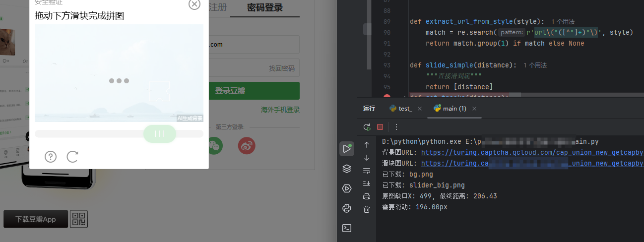The width and height of the screenshot is (644, 242).
Task: Click the 已下载: bg.png console line
Action: [x=408, y=174]
